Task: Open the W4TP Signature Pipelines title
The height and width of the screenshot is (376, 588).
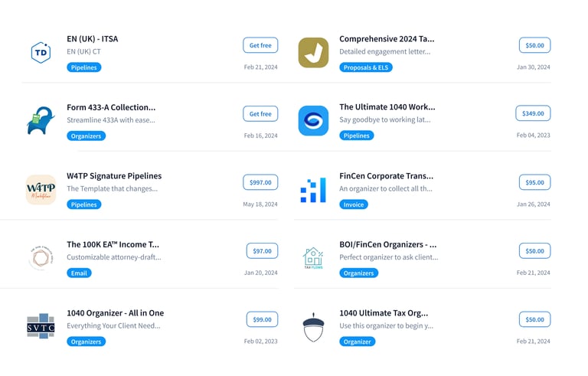Action: pos(114,175)
